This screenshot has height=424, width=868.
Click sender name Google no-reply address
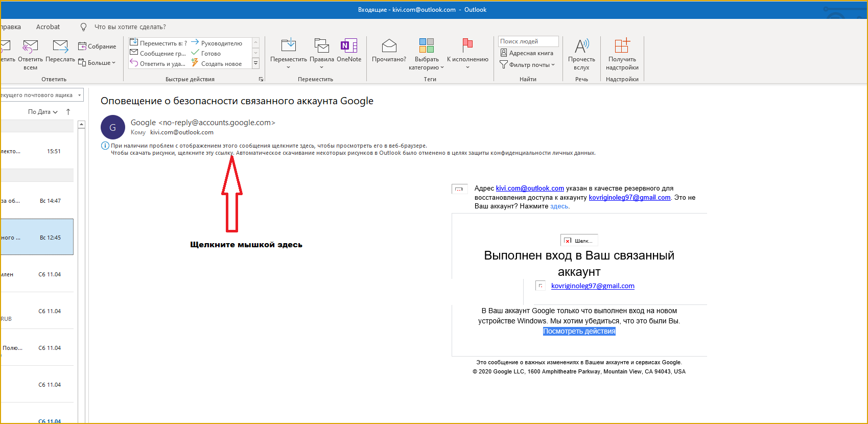tap(203, 123)
